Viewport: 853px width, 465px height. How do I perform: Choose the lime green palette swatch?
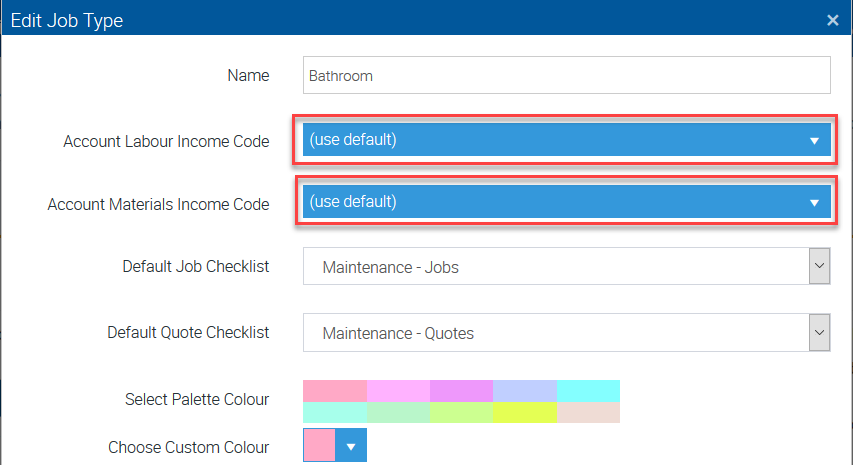[x=461, y=412]
